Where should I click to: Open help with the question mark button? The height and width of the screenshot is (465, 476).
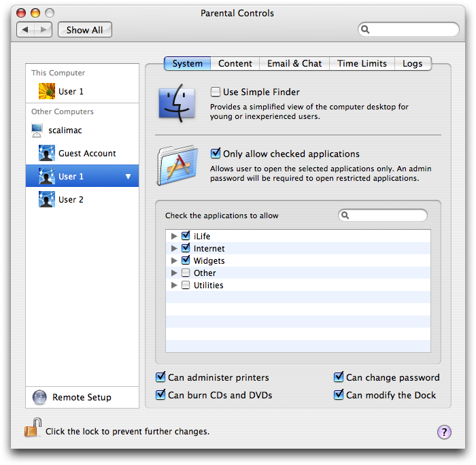444,432
